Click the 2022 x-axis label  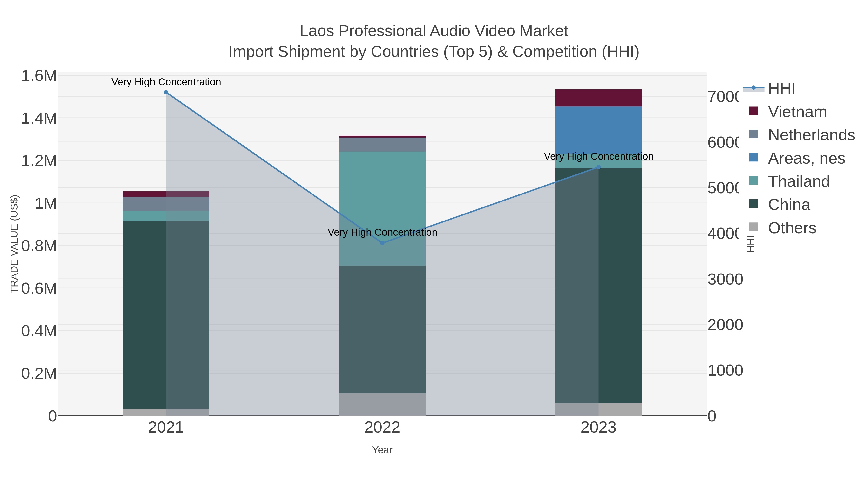point(382,428)
